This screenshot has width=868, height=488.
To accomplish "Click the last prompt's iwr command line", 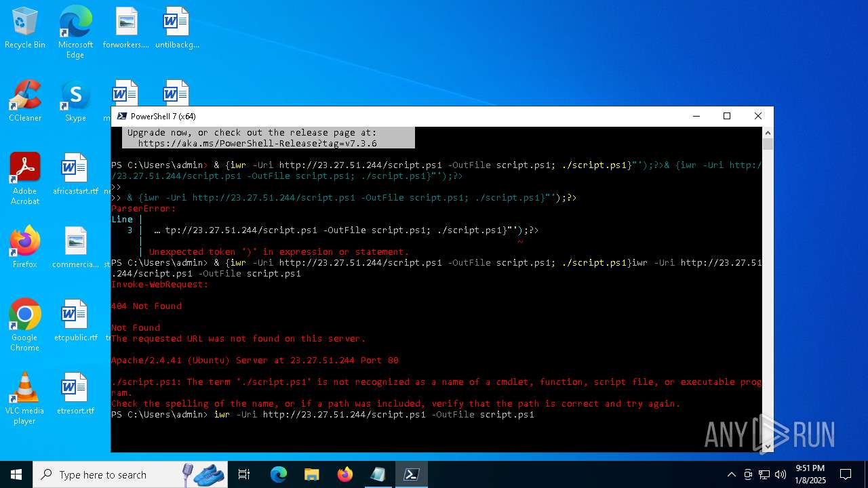I will click(x=374, y=414).
